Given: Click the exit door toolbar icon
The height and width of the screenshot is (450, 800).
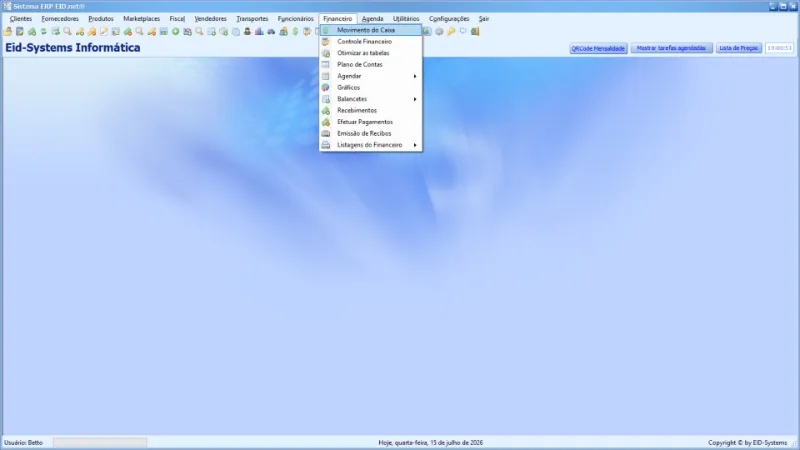Looking at the screenshot, I should [x=475, y=32].
